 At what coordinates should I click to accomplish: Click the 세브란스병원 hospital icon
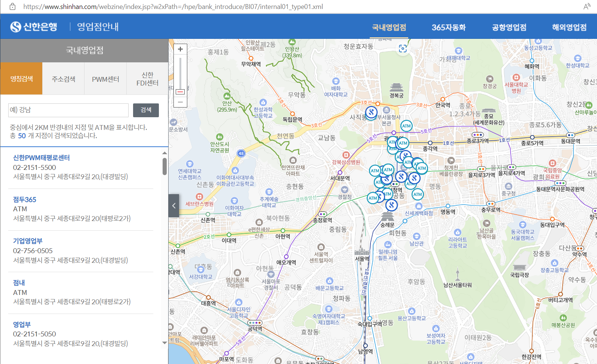click(x=199, y=196)
